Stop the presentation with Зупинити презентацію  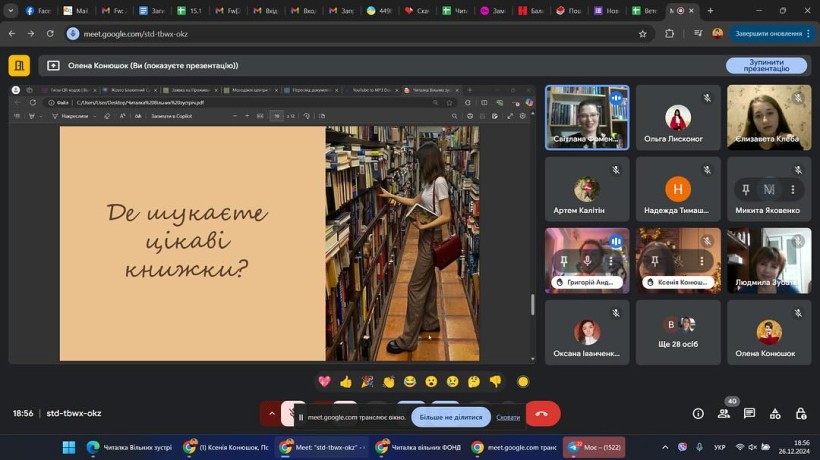pyautogui.click(x=766, y=65)
